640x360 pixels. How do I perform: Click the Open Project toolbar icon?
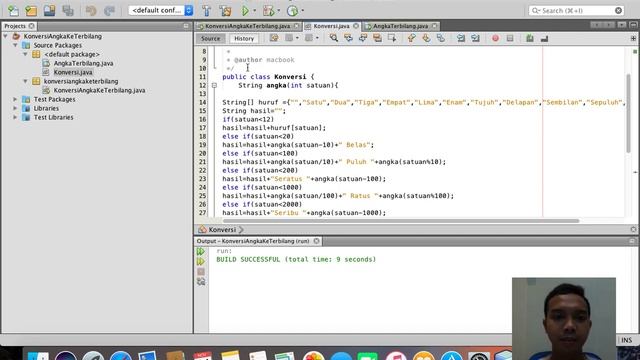click(x=49, y=11)
